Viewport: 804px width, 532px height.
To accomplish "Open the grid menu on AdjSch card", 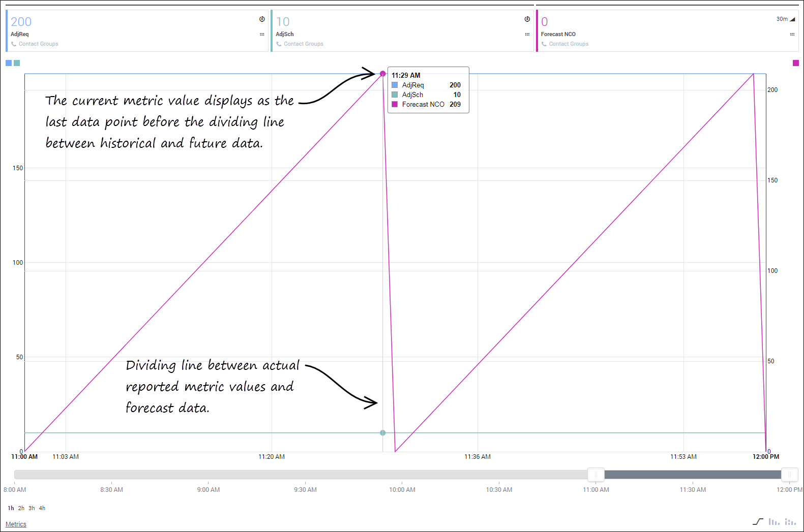I will tap(527, 35).
